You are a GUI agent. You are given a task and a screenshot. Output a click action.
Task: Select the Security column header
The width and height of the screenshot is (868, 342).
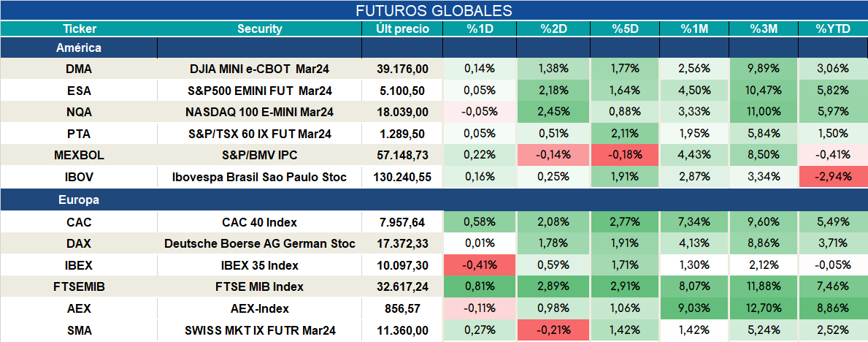pyautogui.click(x=260, y=28)
